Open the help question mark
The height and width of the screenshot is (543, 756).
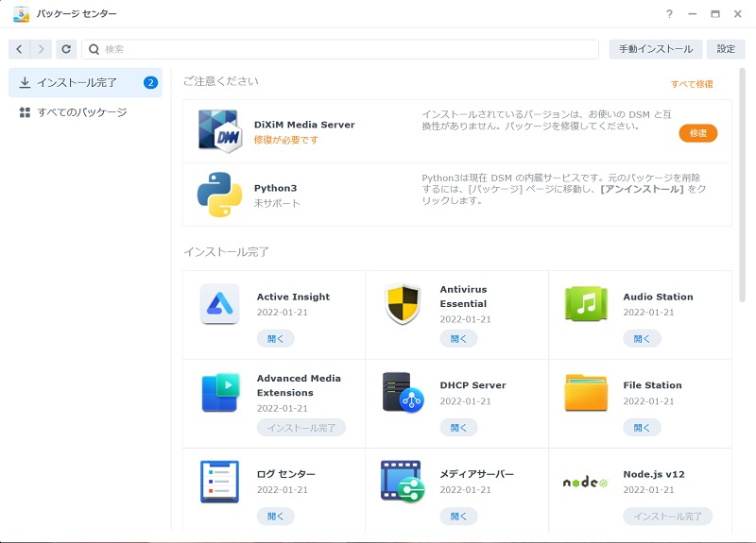tap(669, 14)
